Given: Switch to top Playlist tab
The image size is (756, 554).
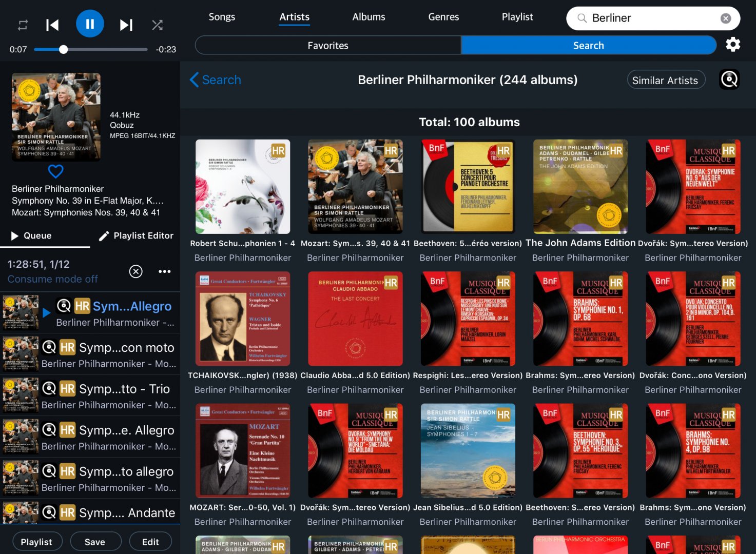Looking at the screenshot, I should [517, 17].
